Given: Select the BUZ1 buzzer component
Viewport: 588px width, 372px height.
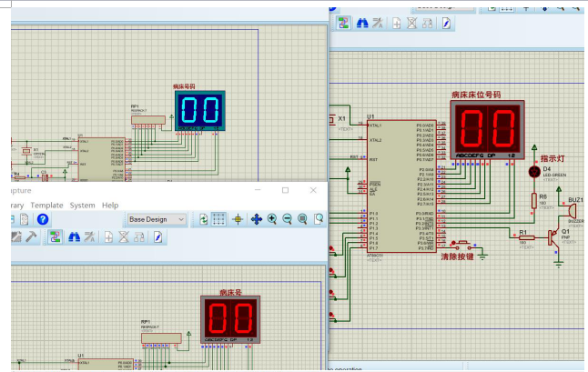Looking at the screenshot, I should tap(571, 213).
